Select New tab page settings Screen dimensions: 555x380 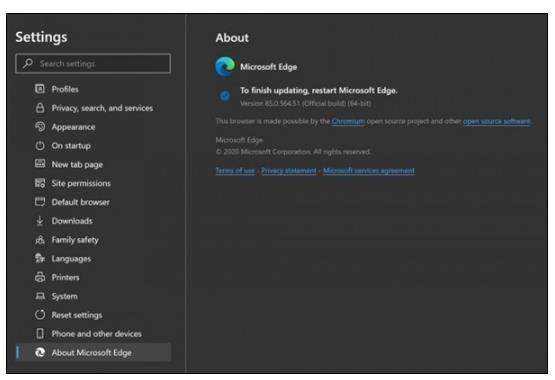(x=77, y=165)
